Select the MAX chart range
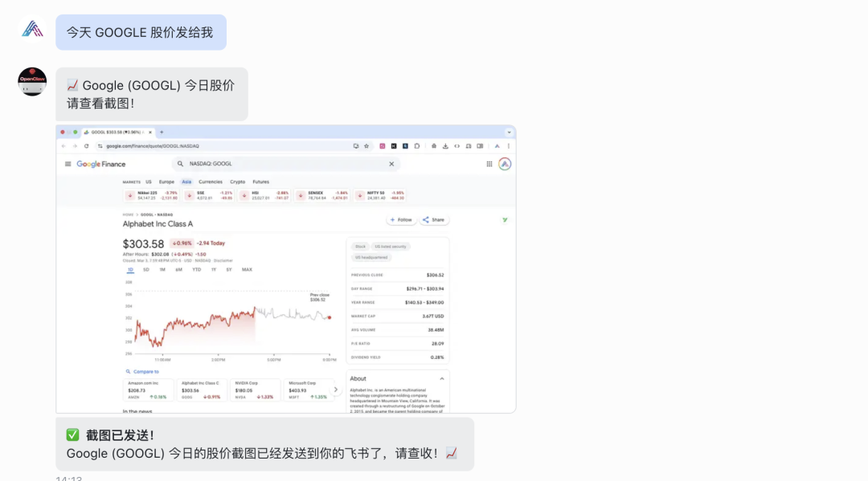 click(247, 270)
